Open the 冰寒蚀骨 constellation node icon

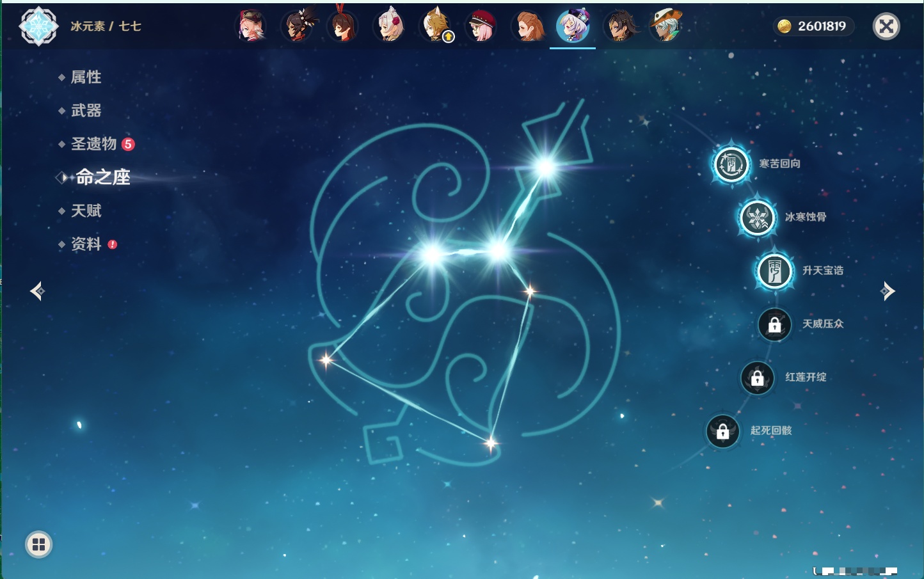click(758, 218)
